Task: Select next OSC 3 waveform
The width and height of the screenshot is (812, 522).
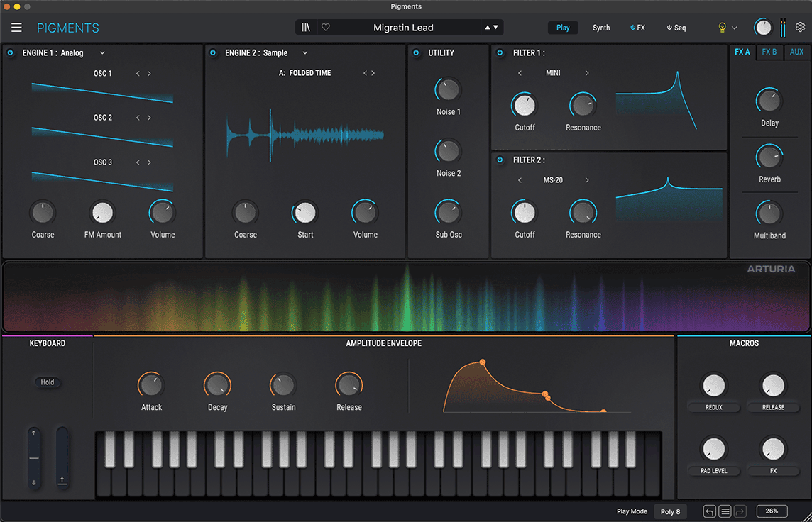Action: (149, 162)
